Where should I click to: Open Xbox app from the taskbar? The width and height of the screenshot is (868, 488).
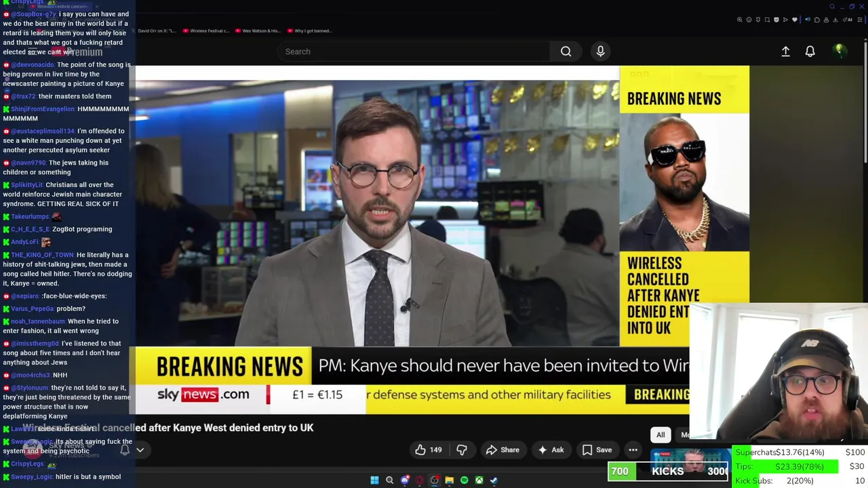479,480
